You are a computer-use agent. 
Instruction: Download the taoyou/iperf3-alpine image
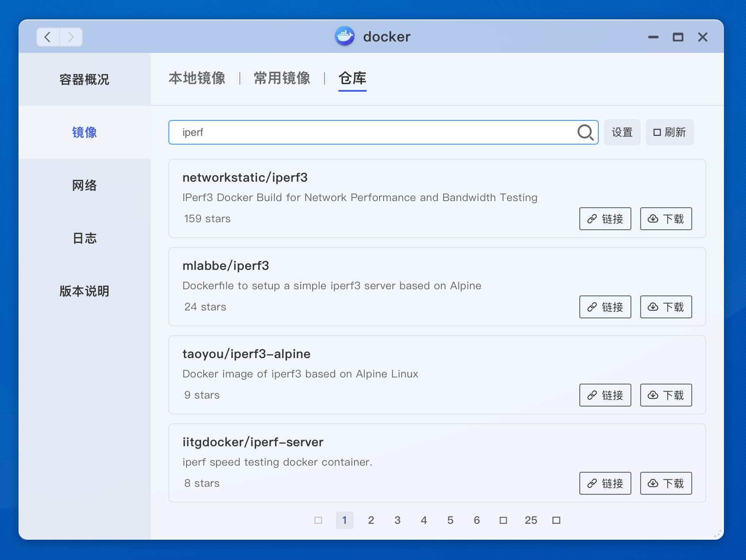(x=666, y=395)
